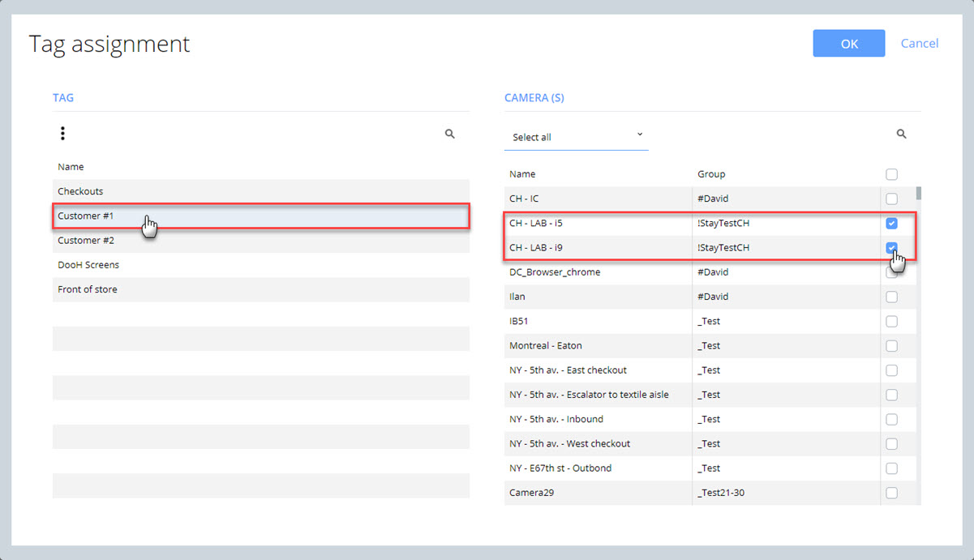The image size is (974, 560).
Task: Cancel the tag assignment dialog
Action: tap(920, 44)
